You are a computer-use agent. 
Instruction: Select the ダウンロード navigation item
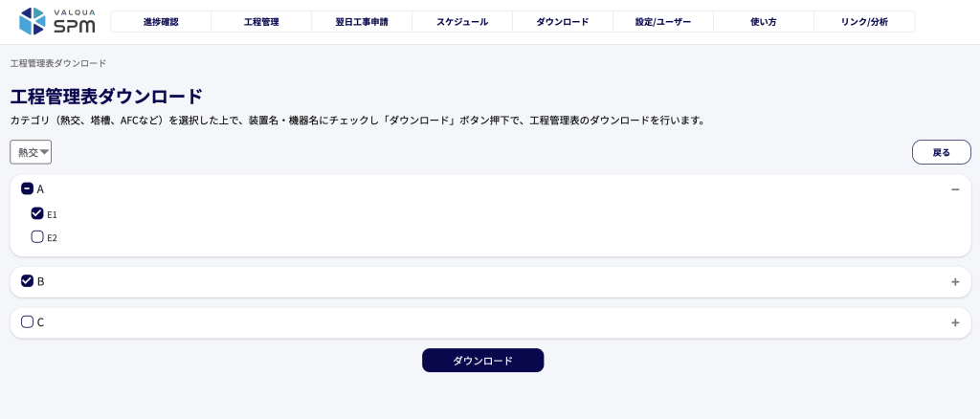point(563,22)
